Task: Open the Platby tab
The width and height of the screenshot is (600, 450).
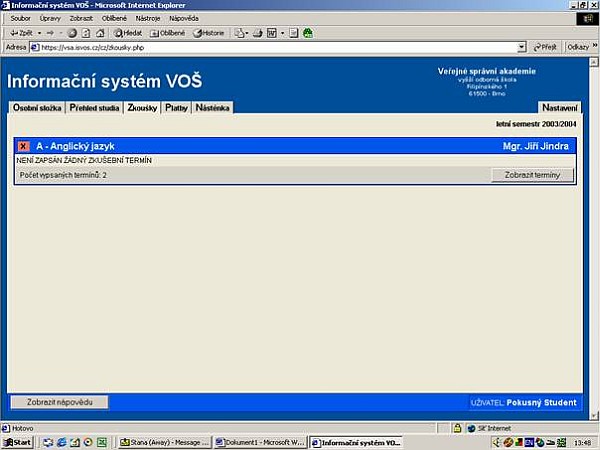Action: tap(176, 108)
